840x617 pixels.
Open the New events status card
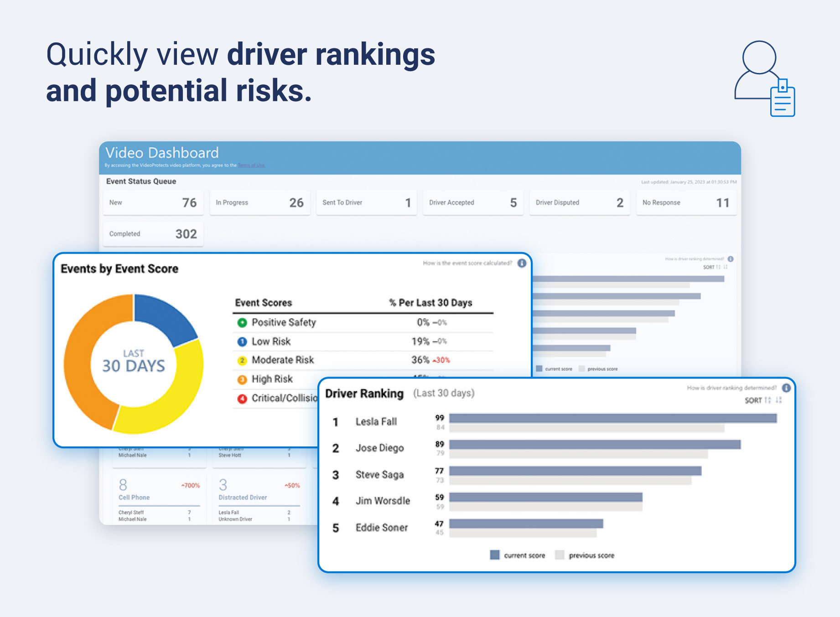[x=153, y=202]
